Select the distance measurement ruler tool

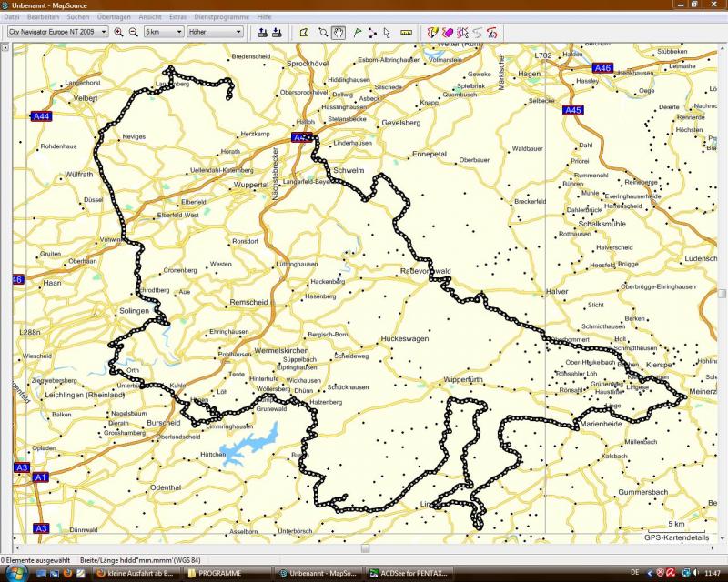[406, 32]
